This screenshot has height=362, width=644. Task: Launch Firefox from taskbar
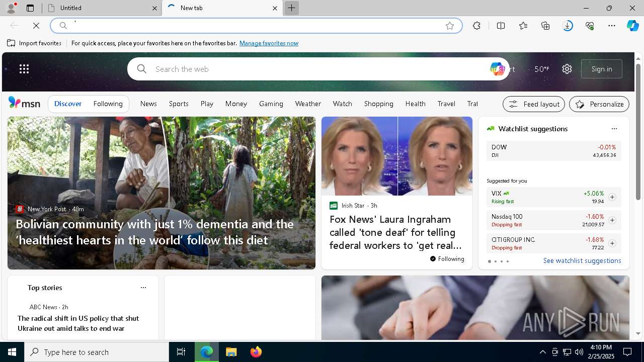256,352
